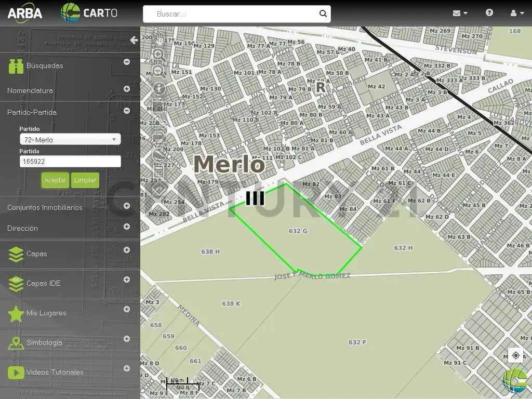Click the locate my position icon
Image resolution: width=532 pixels, height=399 pixels.
tap(515, 355)
